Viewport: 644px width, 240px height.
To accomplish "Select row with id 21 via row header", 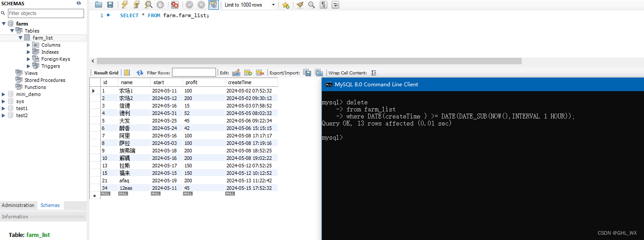I will [95, 181].
